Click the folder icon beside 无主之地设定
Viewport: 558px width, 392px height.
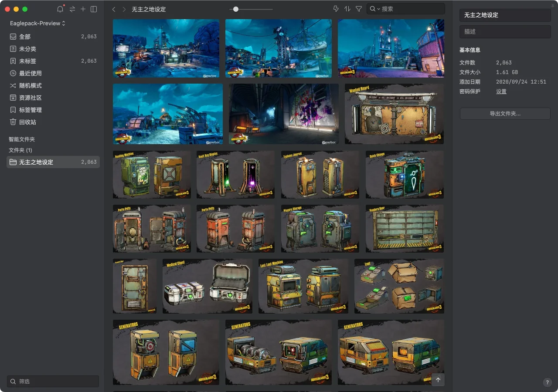pos(13,162)
